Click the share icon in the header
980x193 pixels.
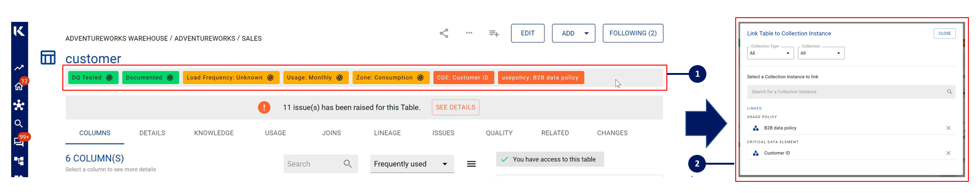point(444,33)
